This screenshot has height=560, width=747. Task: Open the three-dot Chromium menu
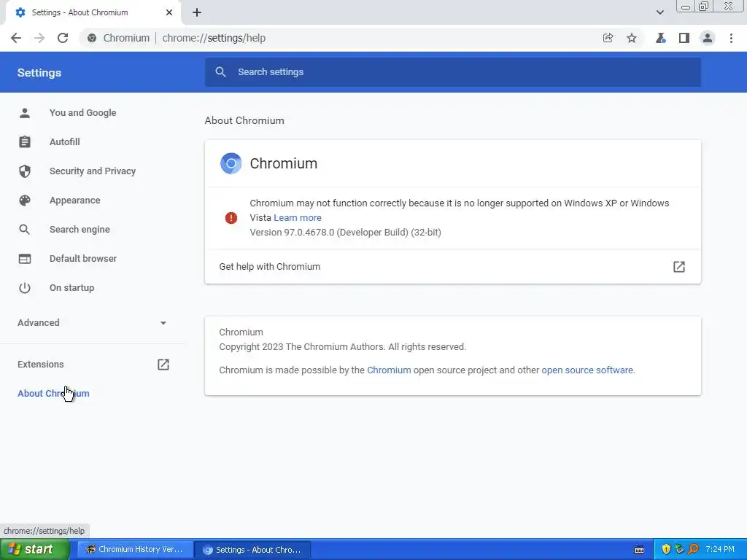click(x=731, y=38)
